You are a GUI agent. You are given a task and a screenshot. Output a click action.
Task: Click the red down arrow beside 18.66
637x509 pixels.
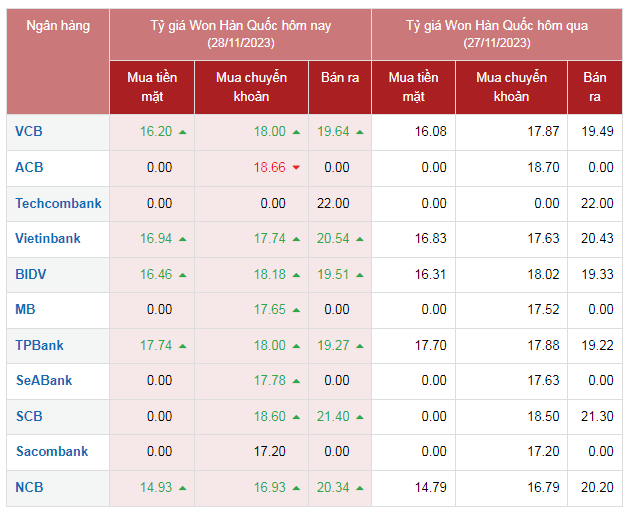click(x=296, y=167)
